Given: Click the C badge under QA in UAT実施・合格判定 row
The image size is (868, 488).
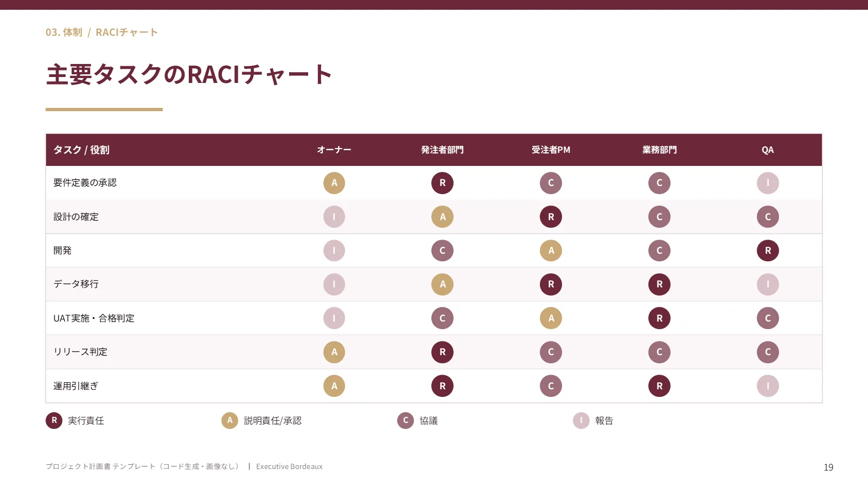Looking at the screenshot, I should click(768, 318).
